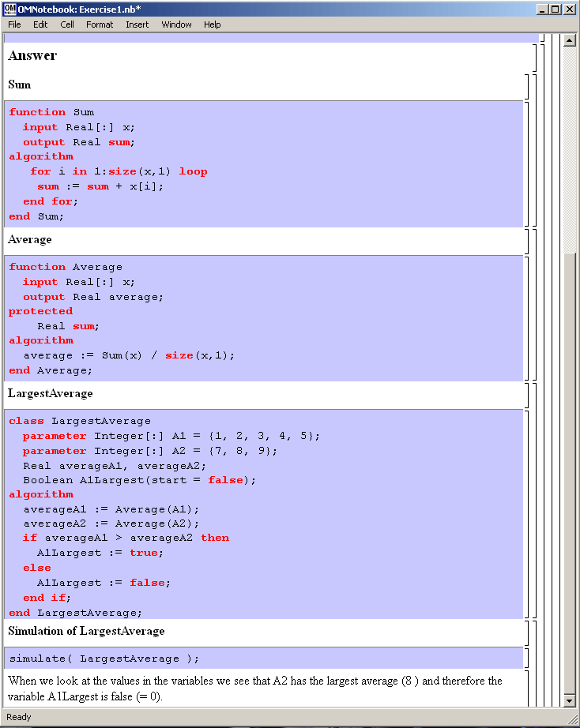Click the OMNotebook title bar icon
The width and height of the screenshot is (580, 728).
point(9,9)
